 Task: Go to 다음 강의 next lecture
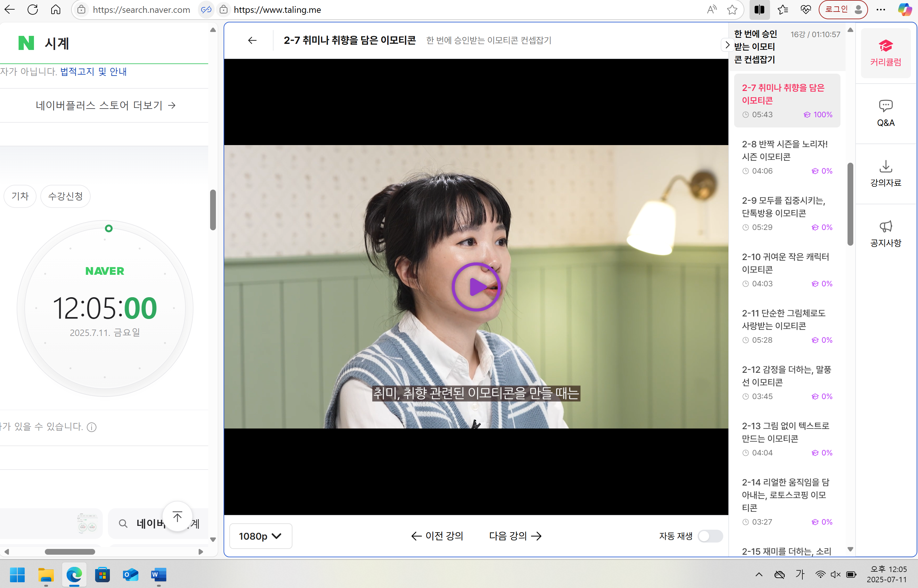(515, 536)
